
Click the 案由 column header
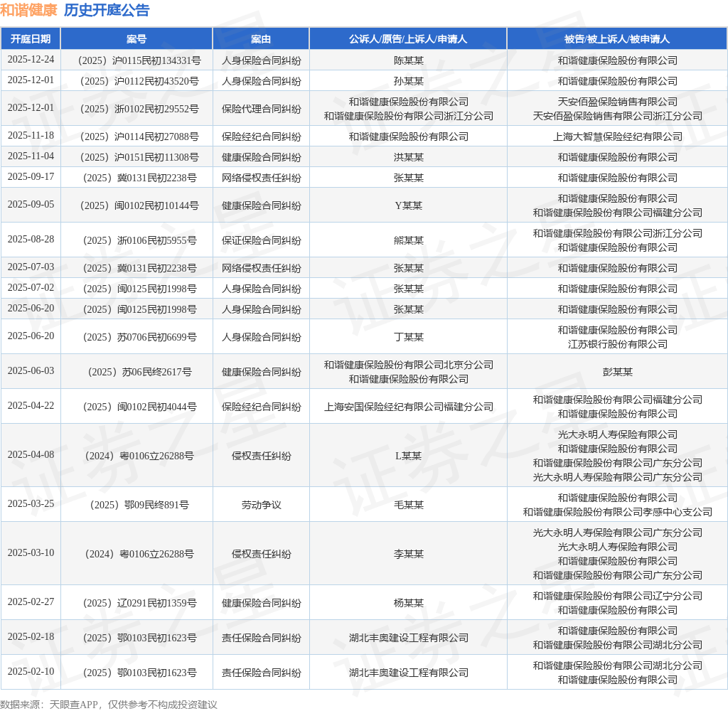coord(261,39)
